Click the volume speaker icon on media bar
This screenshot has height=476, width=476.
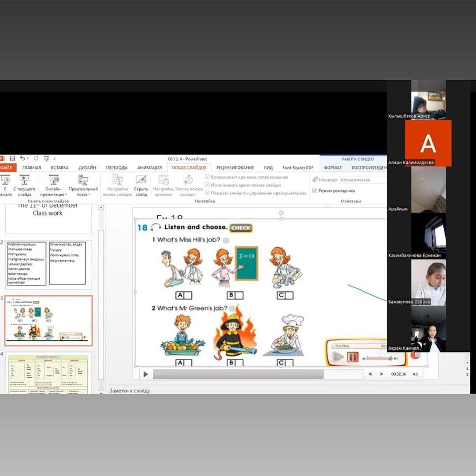(x=415, y=374)
